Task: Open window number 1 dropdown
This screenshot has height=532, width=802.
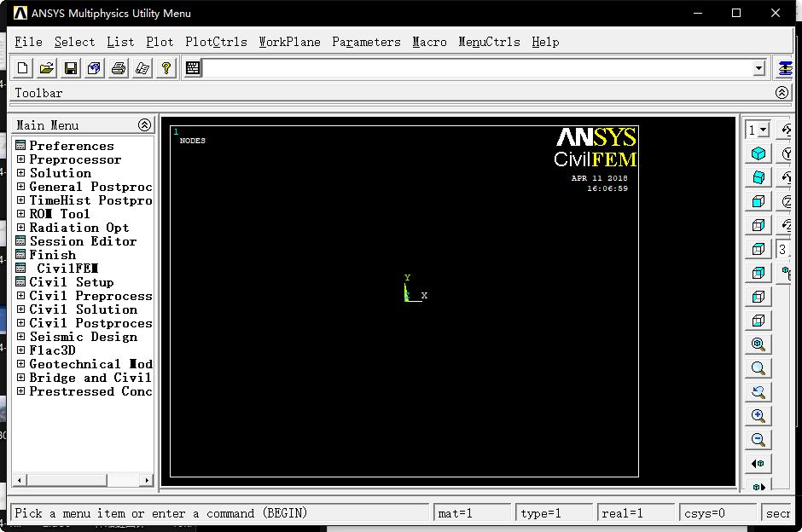Action: 763,130
